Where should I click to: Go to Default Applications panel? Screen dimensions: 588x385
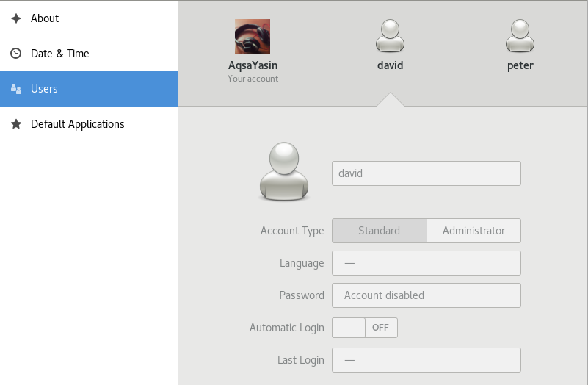77,124
